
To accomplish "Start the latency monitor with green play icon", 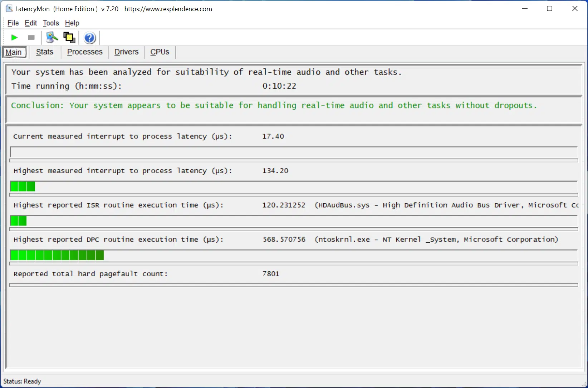I will [x=14, y=38].
